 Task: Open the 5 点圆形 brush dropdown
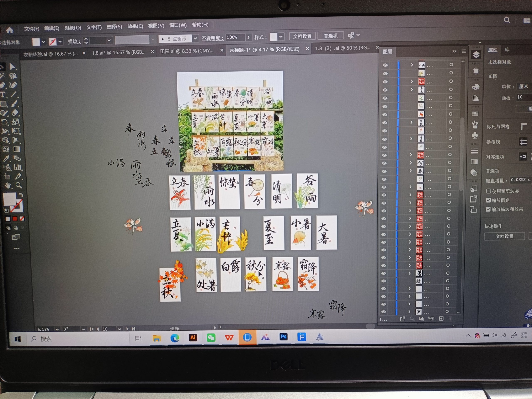[x=195, y=38]
